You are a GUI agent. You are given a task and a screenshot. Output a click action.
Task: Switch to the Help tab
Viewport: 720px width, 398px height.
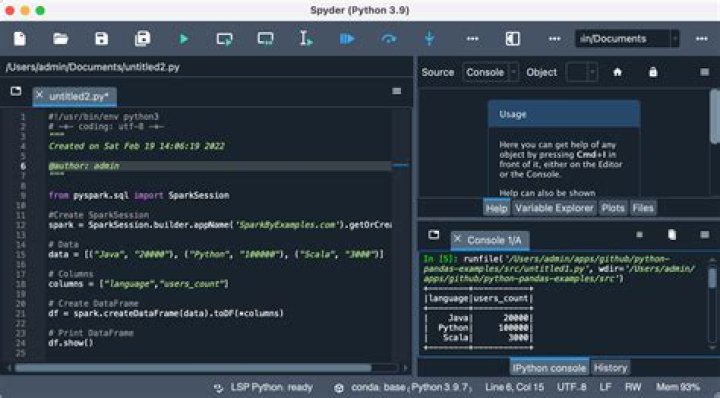496,208
